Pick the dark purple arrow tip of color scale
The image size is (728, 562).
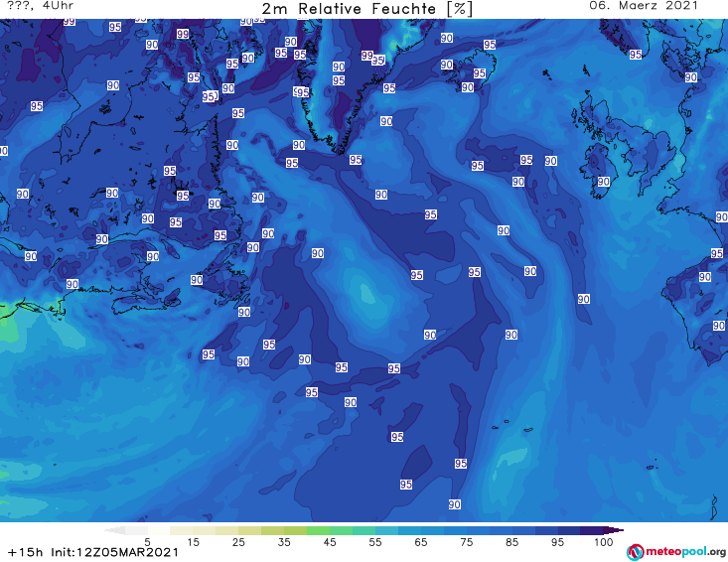614,530
